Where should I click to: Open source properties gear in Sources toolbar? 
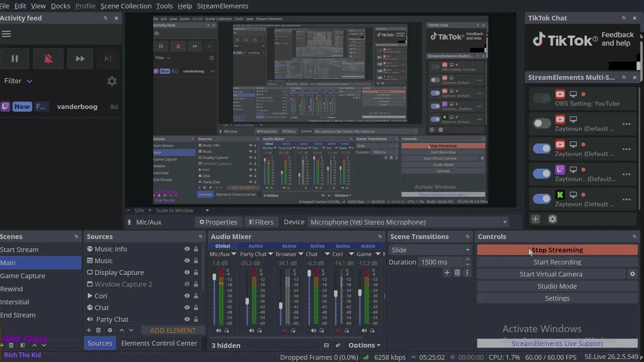110,330
